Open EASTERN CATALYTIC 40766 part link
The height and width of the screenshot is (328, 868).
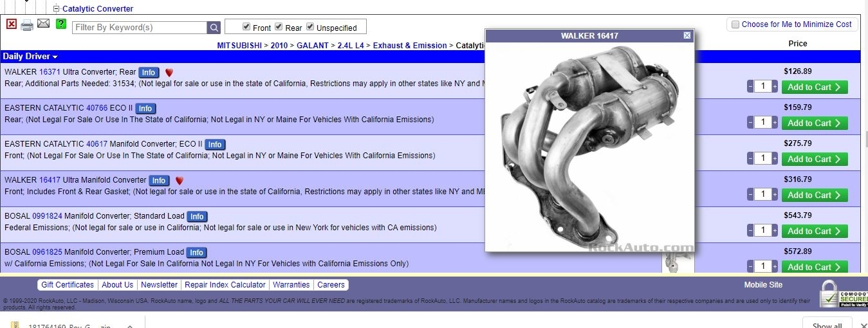coord(97,108)
